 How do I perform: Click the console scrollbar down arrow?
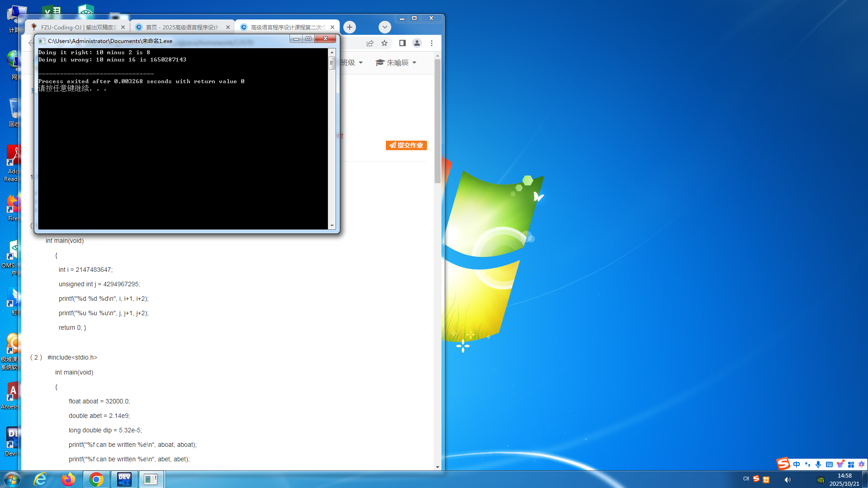[x=332, y=225]
